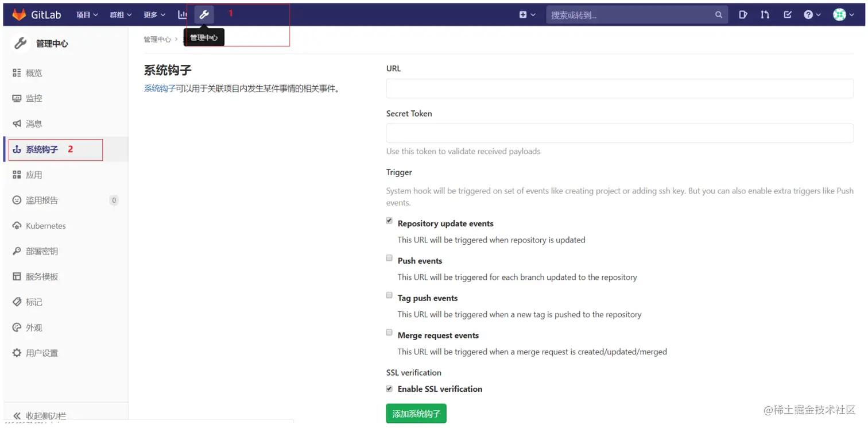Viewport: 868px width, 428px height.
Task: Click the Repository update events label
Action: click(x=445, y=223)
